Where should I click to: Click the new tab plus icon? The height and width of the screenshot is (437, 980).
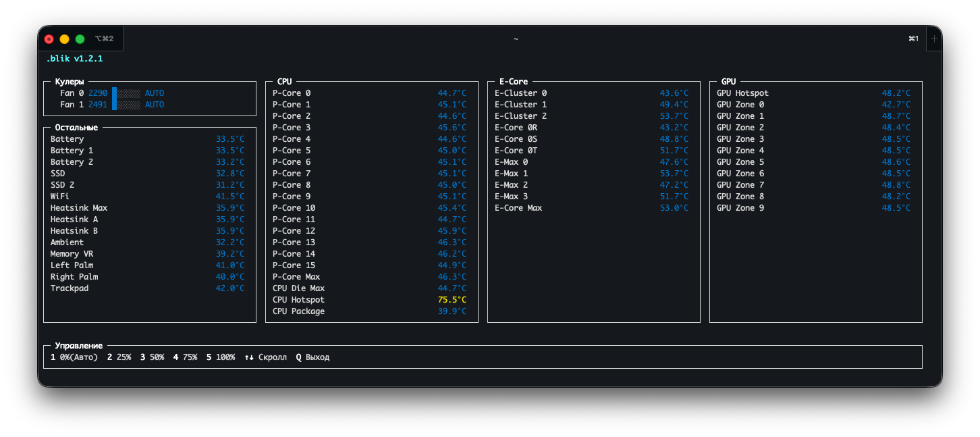click(x=934, y=39)
